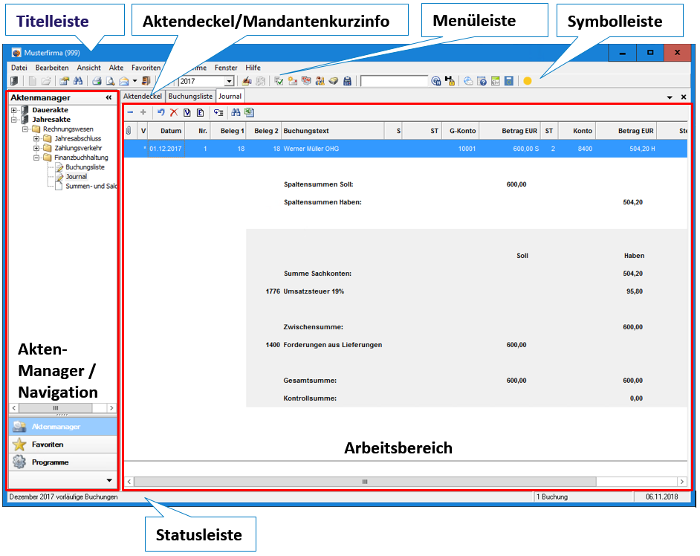
Task: Click the Aktenmanager tree horizontal scrollbar thumb
Action: (x=56, y=408)
